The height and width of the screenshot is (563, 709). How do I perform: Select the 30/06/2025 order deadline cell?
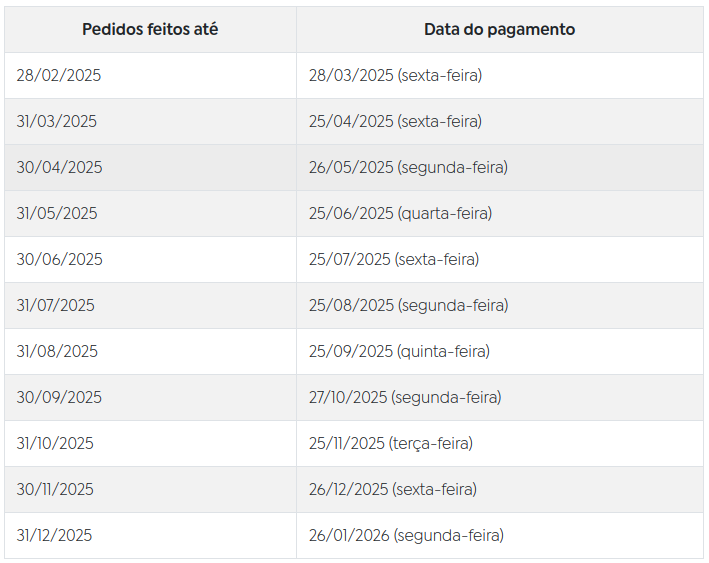pyautogui.click(x=59, y=260)
